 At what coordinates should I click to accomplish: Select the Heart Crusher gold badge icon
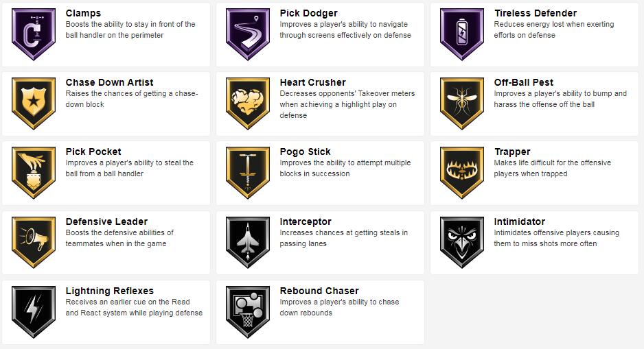pos(248,104)
